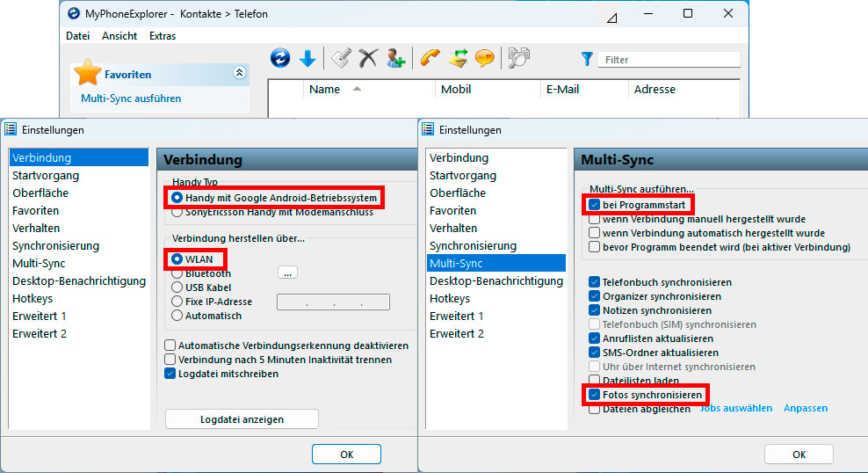Click the Anpassen link
The image size is (868, 473).
tap(806, 408)
